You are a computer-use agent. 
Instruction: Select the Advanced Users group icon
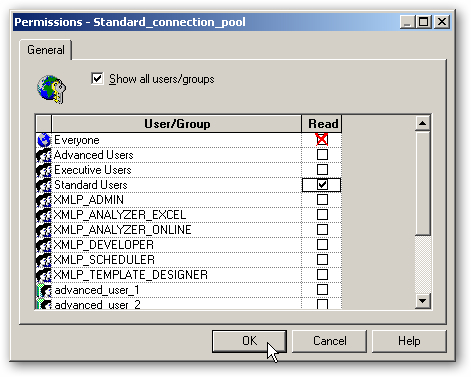(44, 155)
